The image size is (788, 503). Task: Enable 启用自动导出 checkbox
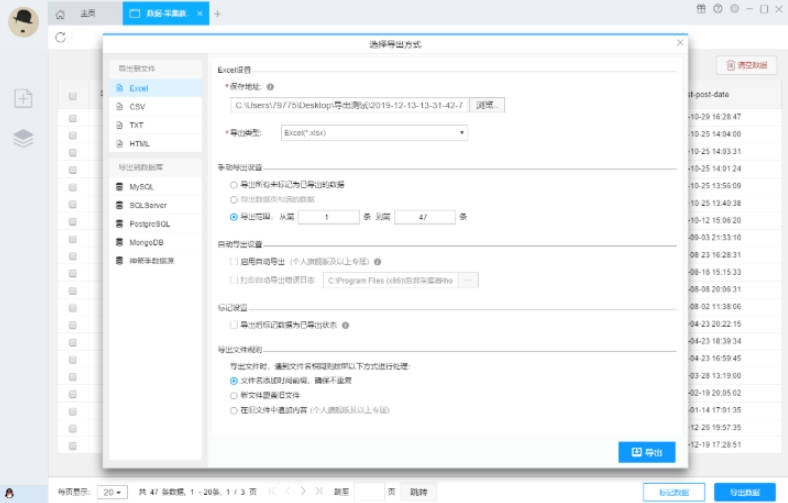coord(234,261)
